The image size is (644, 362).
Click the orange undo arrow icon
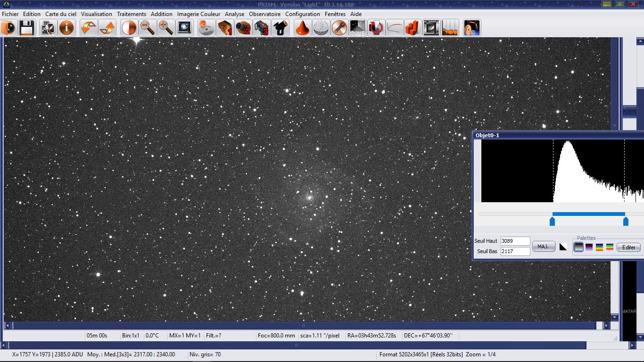click(89, 28)
